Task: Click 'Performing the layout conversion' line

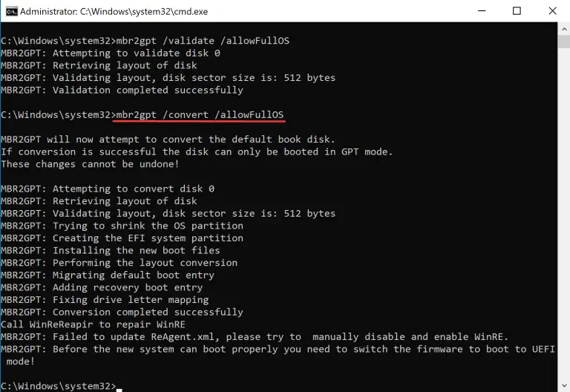Action: coord(119,263)
